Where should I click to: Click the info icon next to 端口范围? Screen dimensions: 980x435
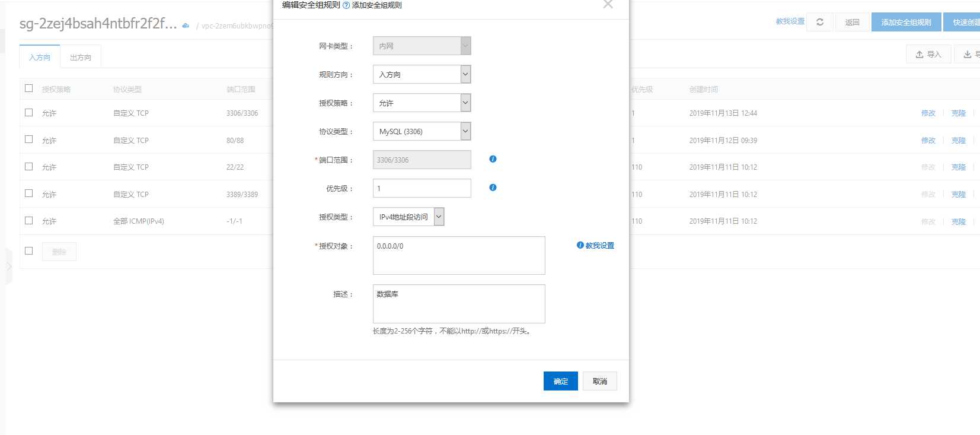pyautogui.click(x=493, y=159)
